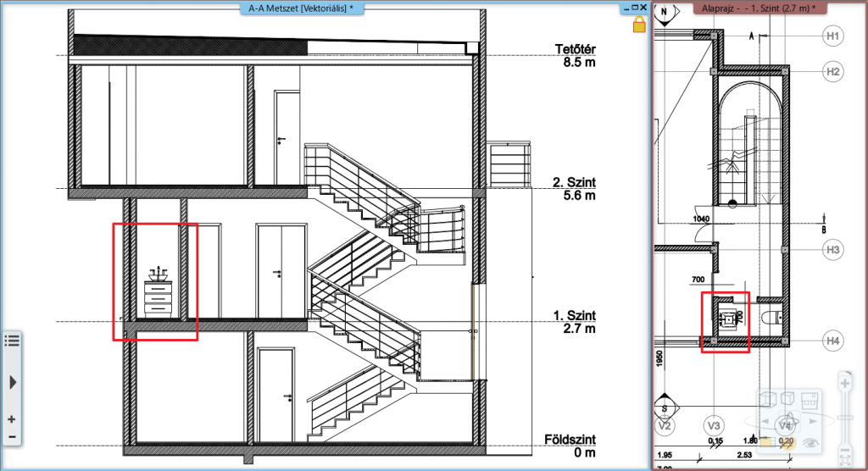The width and height of the screenshot is (868, 471).
Task: Click the section mark 'B' in the floor plan
Action: point(824,229)
